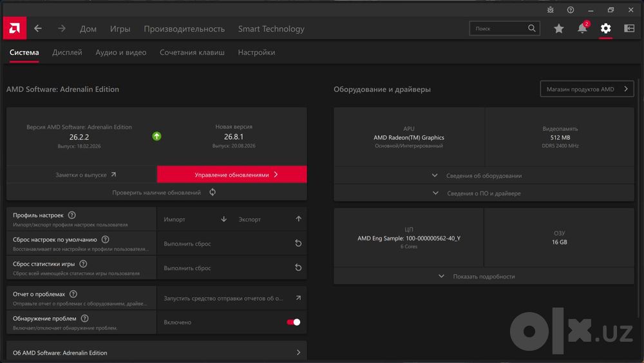Click reset icon for default settings reset
The image size is (644, 363).
coord(298,243)
